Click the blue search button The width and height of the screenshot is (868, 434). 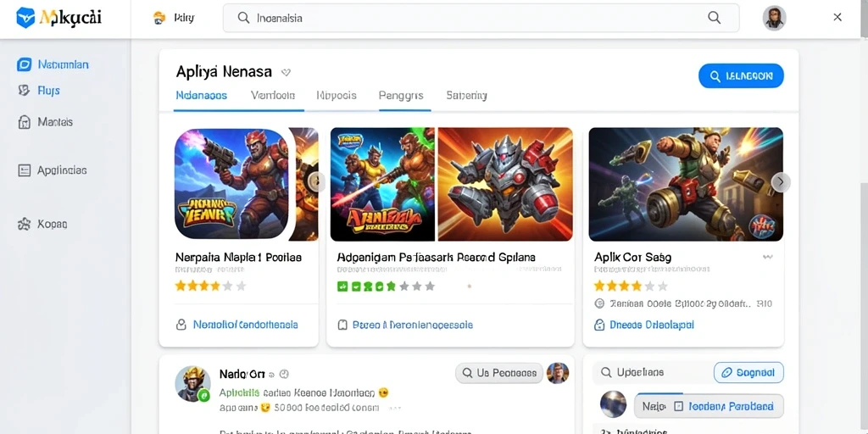(x=741, y=75)
